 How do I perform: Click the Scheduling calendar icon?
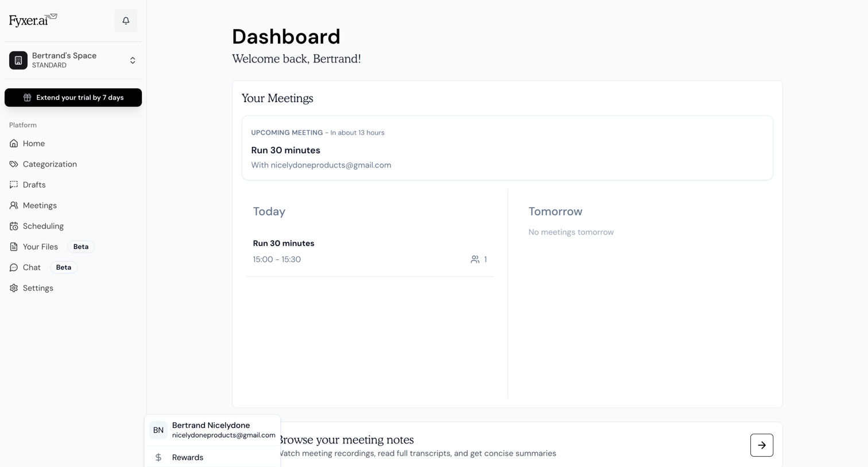14,226
